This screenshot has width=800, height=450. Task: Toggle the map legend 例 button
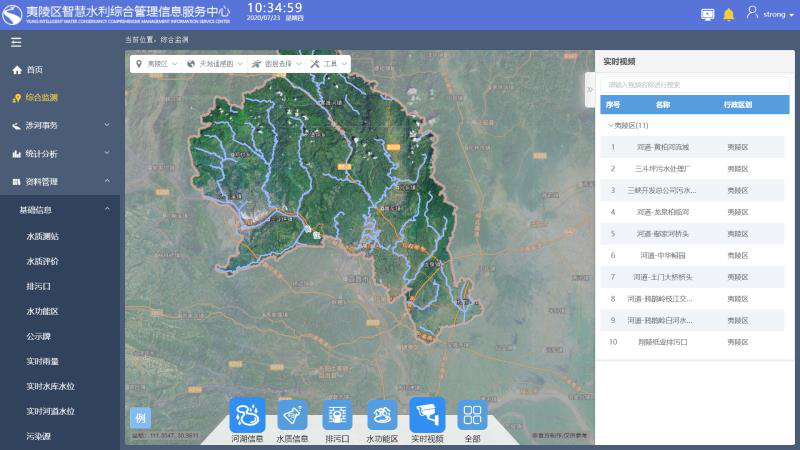point(140,418)
